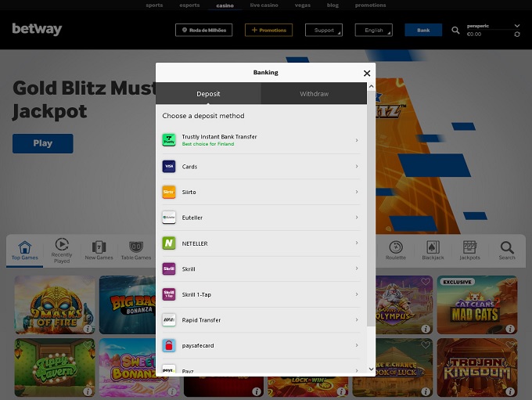Select the green NETELLER logo icon
532x400 pixels.
pos(169,243)
